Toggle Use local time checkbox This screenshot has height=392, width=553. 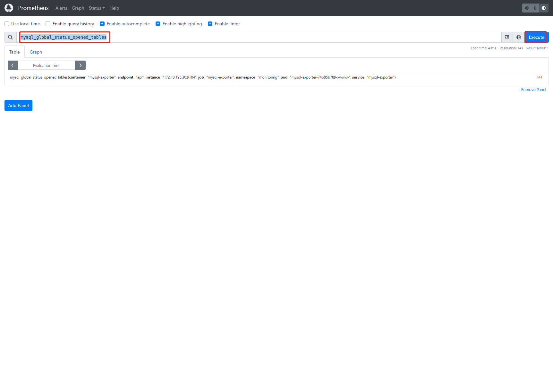click(x=7, y=24)
